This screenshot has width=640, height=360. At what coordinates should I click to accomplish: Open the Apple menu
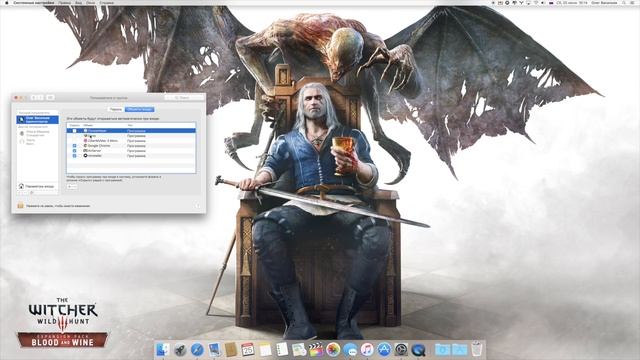pyautogui.click(x=6, y=2)
